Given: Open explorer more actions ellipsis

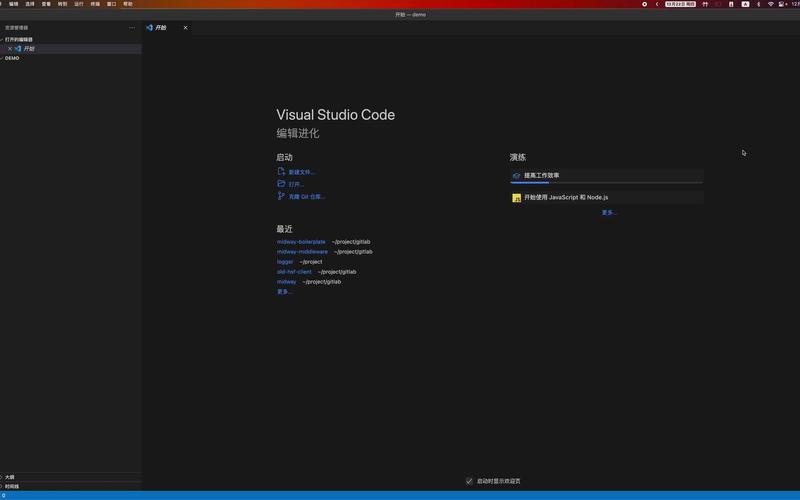Looking at the screenshot, I should click(132, 28).
